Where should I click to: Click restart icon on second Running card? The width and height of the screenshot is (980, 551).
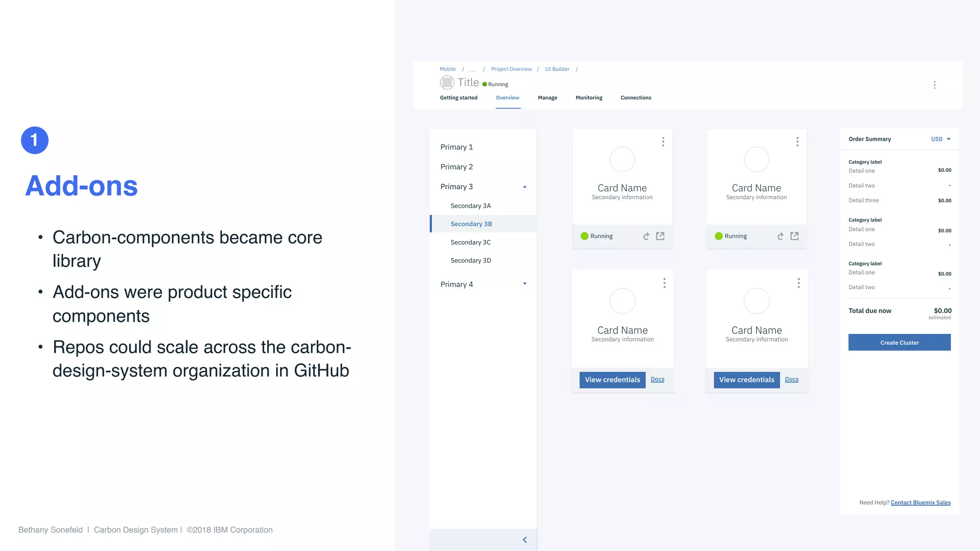780,236
